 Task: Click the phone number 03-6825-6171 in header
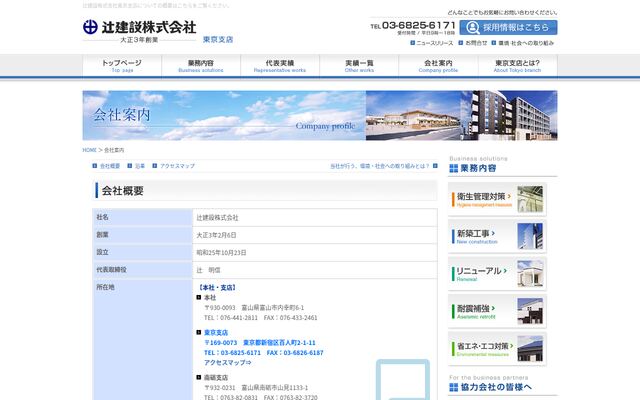pyautogui.click(x=418, y=26)
